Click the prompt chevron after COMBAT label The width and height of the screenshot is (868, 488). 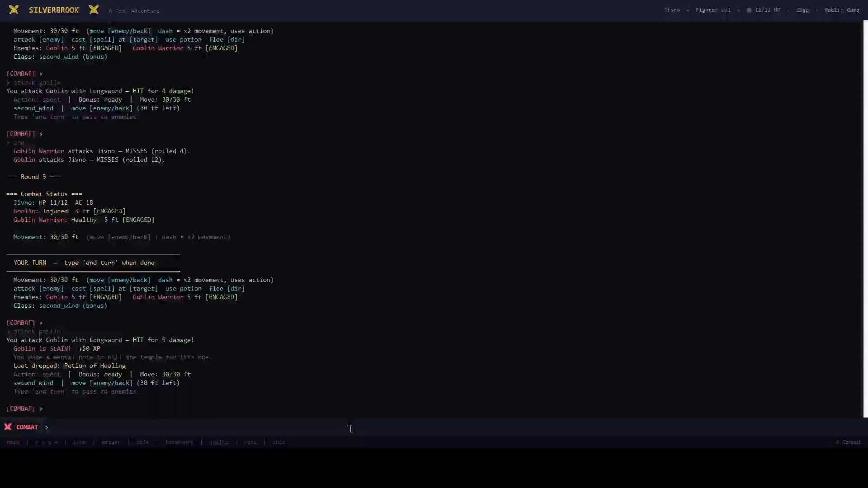47,427
